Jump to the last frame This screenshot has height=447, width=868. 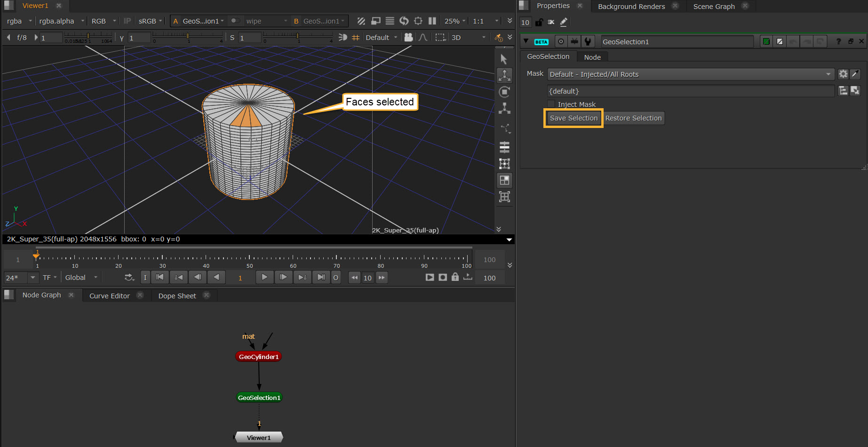[x=321, y=278]
